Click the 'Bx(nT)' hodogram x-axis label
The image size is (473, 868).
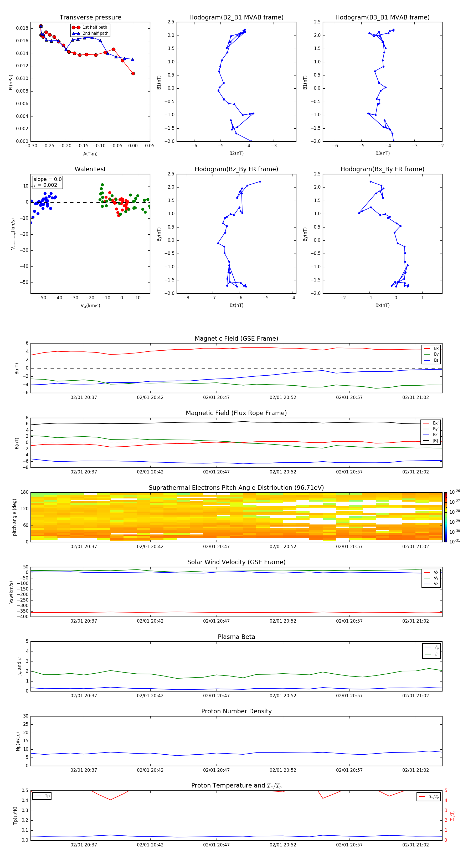382,305
